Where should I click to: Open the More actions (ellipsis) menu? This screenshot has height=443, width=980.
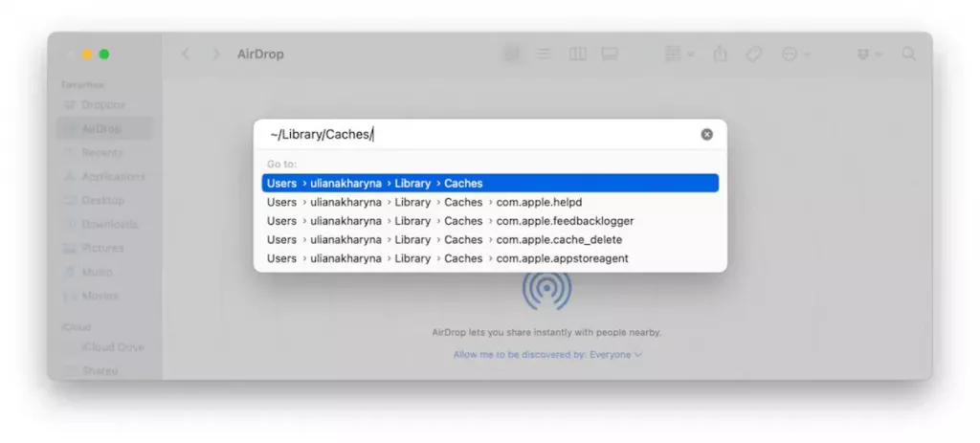pyautogui.click(x=795, y=55)
